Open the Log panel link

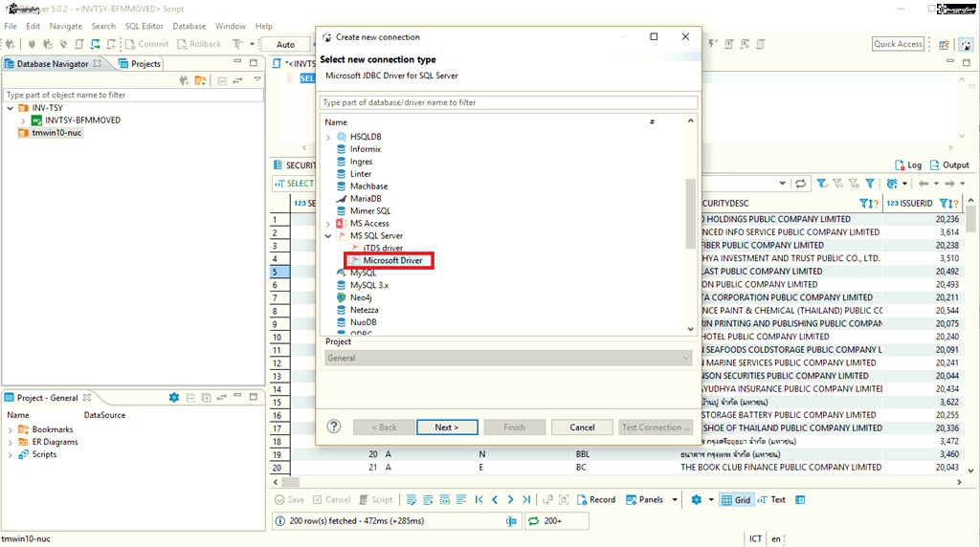pyautogui.click(x=908, y=164)
